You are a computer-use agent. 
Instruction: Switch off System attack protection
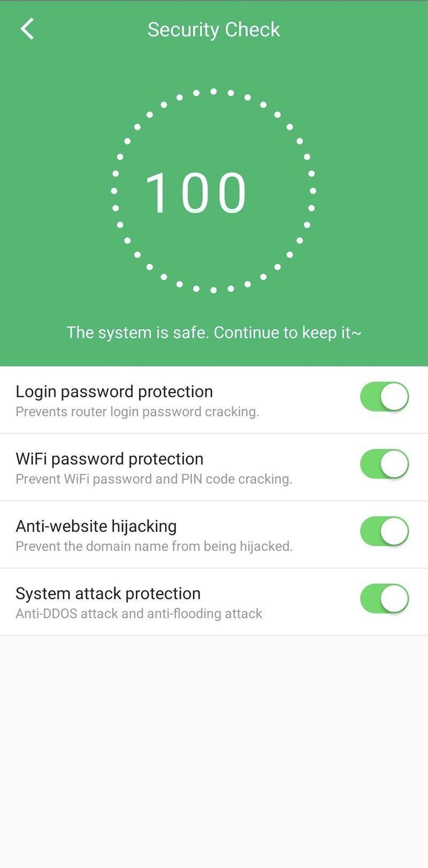[385, 599]
